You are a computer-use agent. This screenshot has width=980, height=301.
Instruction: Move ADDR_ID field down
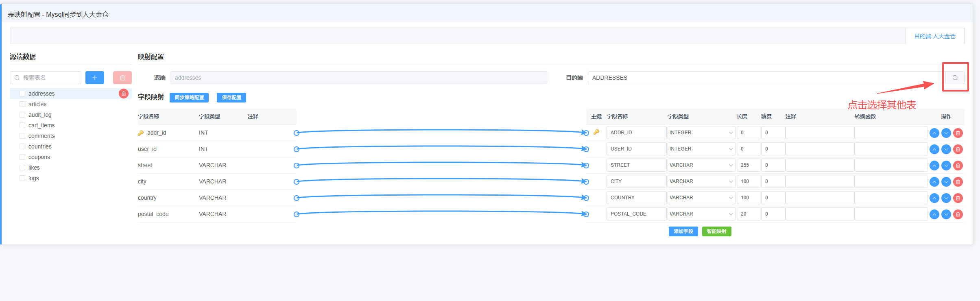coord(946,133)
